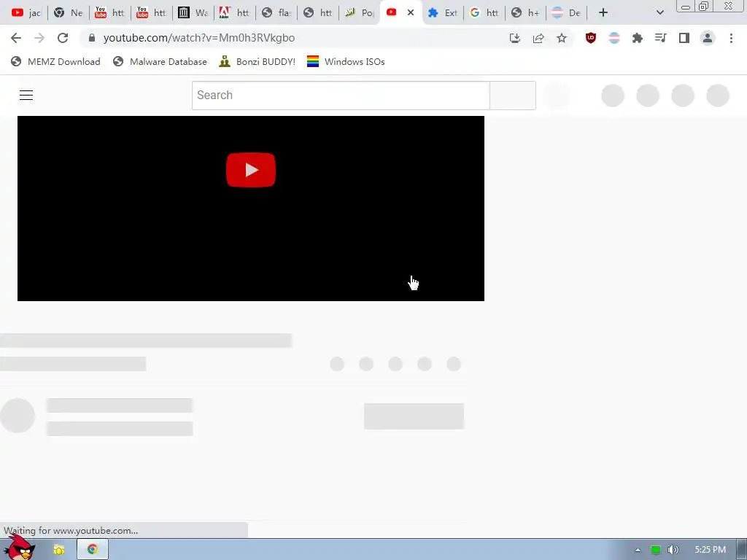Click the lock icon in address bar
Screen dimensions: 747x560
pyautogui.click(x=92, y=38)
